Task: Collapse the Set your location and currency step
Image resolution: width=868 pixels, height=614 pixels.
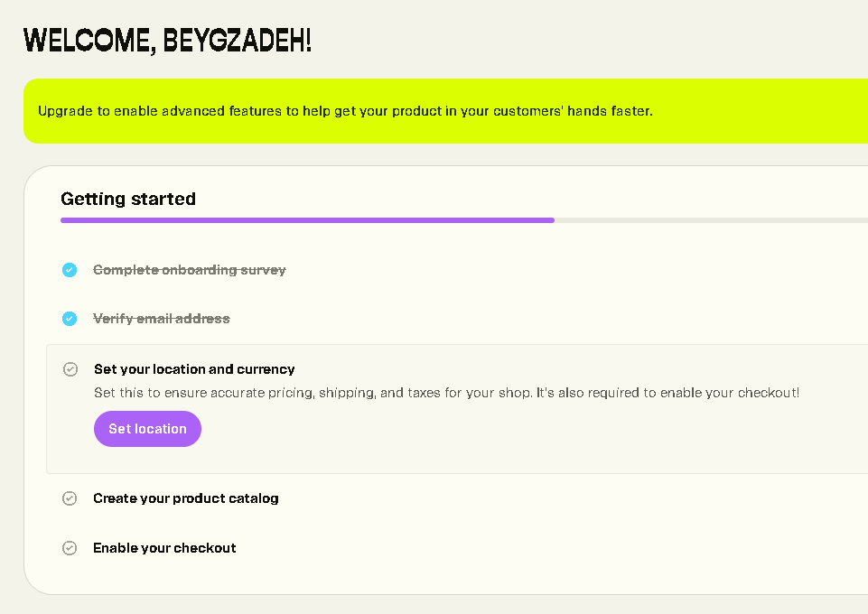Action: pos(194,369)
